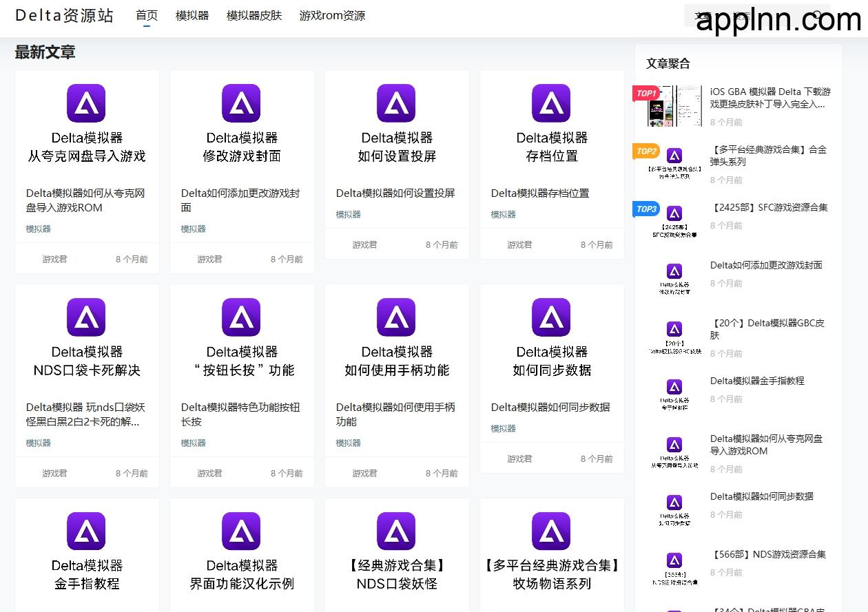Viewport: 868px width, 612px height.
Task: Select the Delta icon on 如何设置投屏 card
Action: point(397,103)
